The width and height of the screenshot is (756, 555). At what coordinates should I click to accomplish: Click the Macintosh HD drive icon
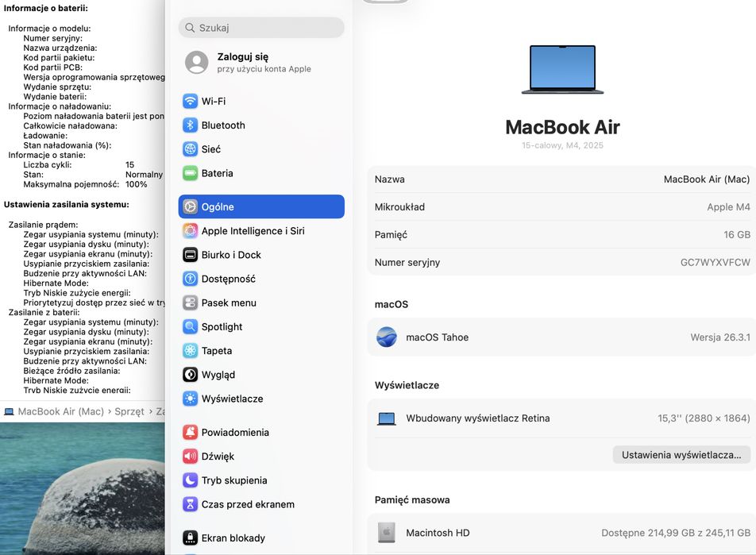387,533
